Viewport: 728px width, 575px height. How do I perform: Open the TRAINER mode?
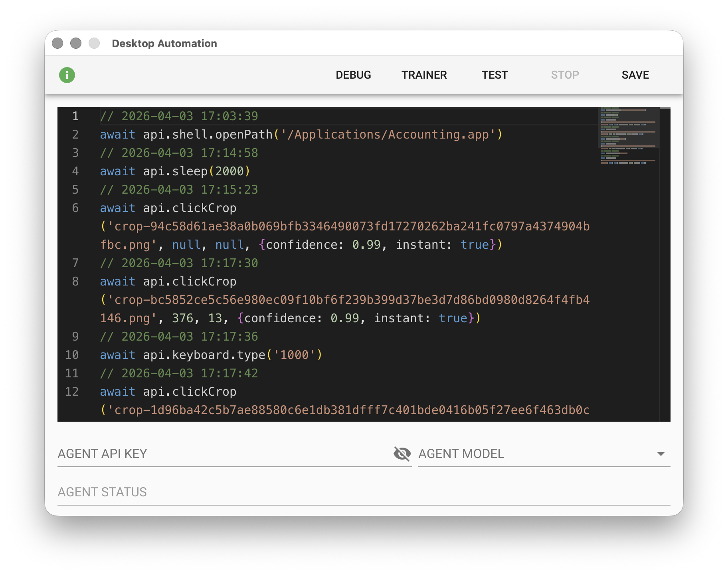coord(424,75)
